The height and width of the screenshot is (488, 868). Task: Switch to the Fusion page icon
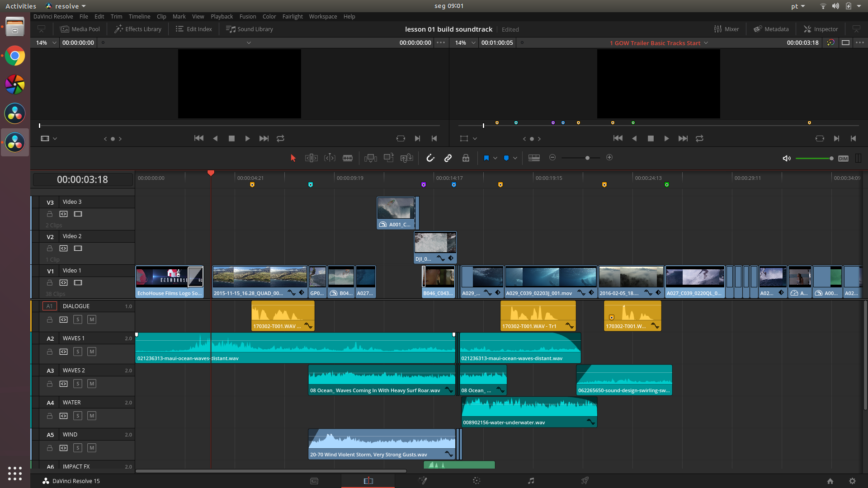pos(423,481)
